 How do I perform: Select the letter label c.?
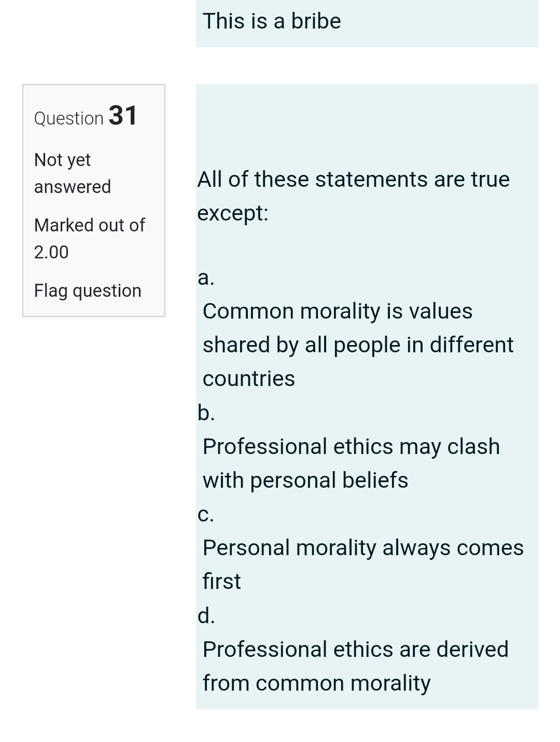206,514
